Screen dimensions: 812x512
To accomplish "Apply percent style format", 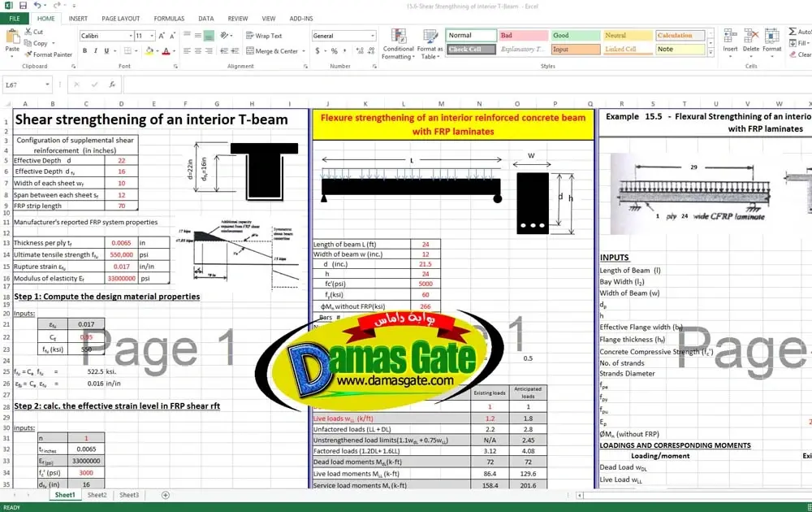I will point(334,50).
